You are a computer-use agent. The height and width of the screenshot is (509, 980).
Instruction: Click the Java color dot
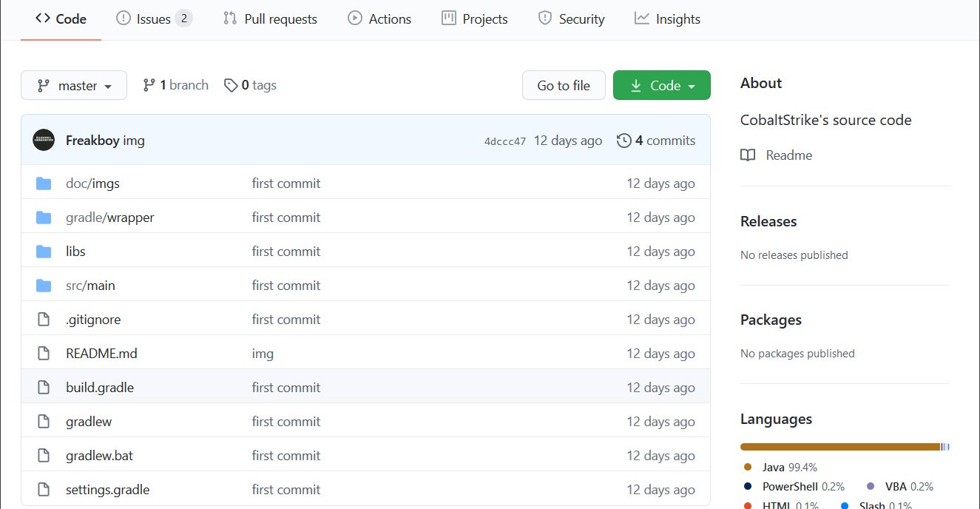(x=748, y=468)
